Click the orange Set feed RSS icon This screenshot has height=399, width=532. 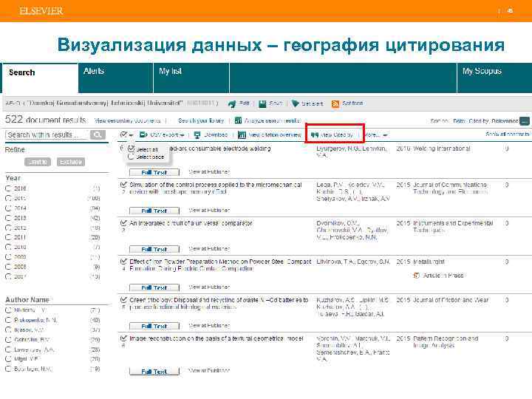tap(335, 103)
